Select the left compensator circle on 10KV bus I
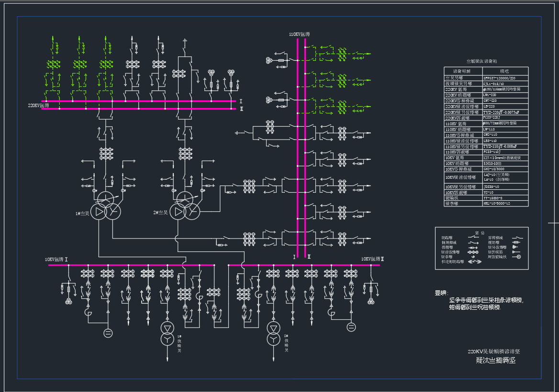 108,333
